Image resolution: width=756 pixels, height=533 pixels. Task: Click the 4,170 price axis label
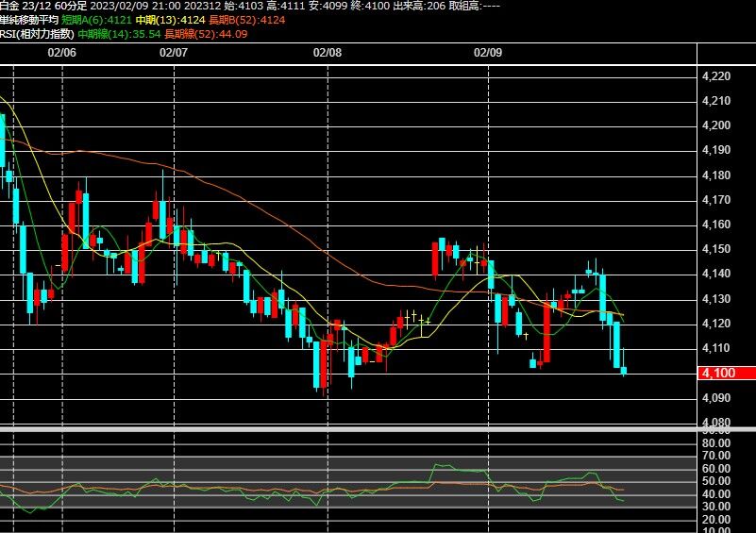click(x=716, y=199)
